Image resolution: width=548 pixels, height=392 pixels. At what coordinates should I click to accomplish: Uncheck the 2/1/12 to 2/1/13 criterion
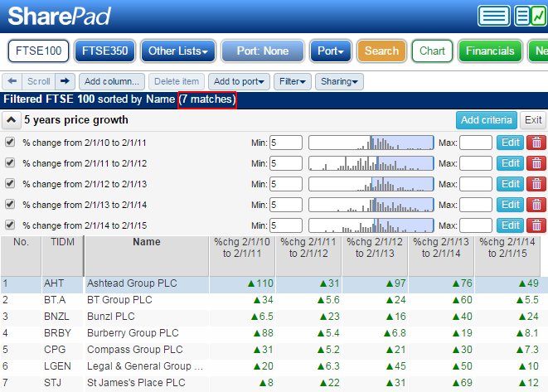click(10, 183)
